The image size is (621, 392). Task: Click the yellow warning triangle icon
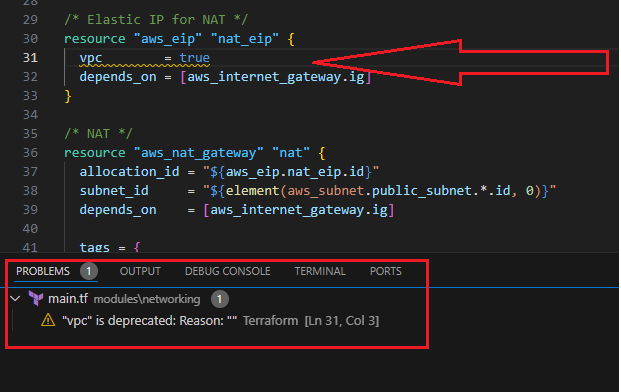[x=48, y=320]
